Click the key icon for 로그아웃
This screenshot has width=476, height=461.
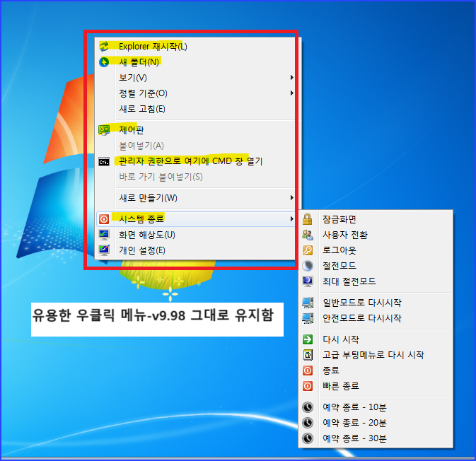tap(308, 250)
